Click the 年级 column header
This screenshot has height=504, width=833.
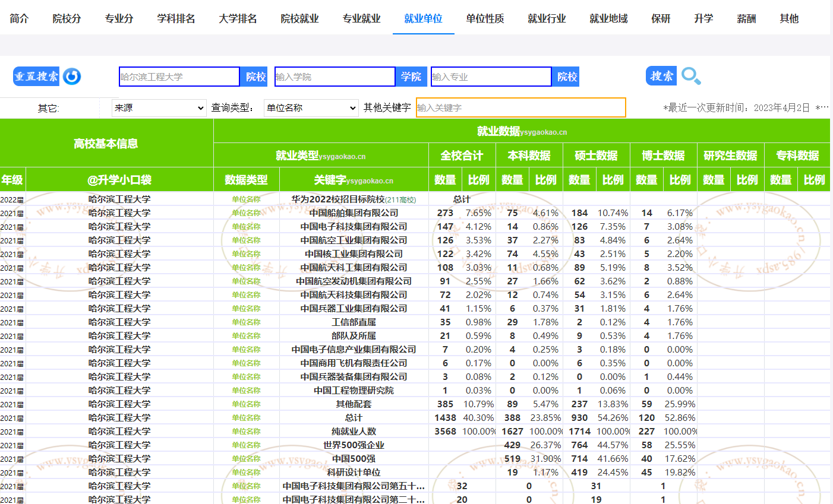click(x=12, y=179)
